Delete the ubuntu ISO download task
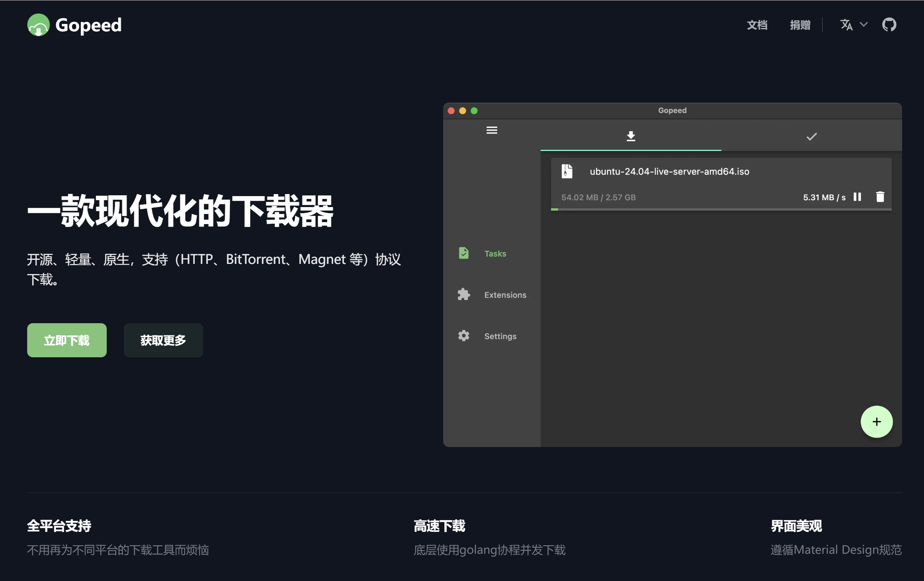Image resolution: width=924 pixels, height=581 pixels. 880,197
